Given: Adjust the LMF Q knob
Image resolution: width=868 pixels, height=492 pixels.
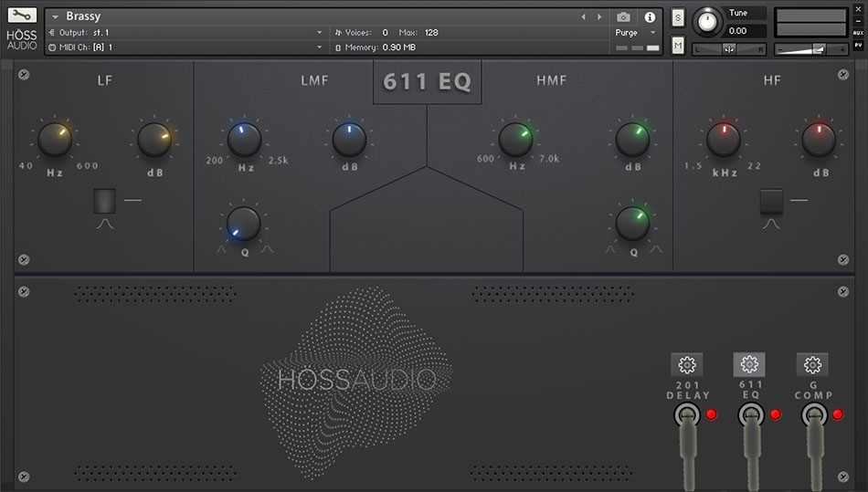Looking at the screenshot, I should [x=244, y=224].
